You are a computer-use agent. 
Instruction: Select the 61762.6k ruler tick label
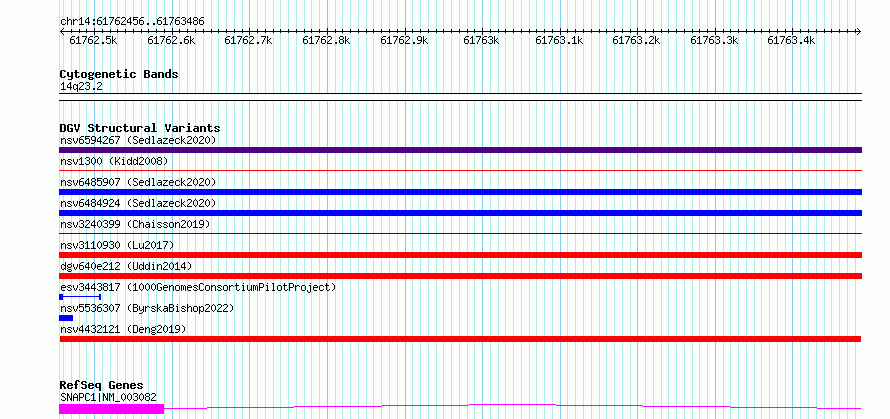point(171,40)
